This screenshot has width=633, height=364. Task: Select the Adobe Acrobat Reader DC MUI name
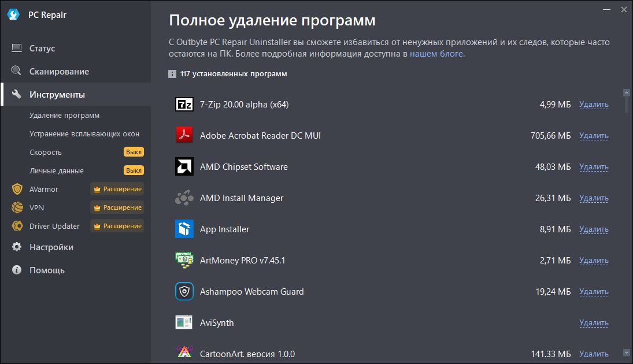(x=260, y=136)
